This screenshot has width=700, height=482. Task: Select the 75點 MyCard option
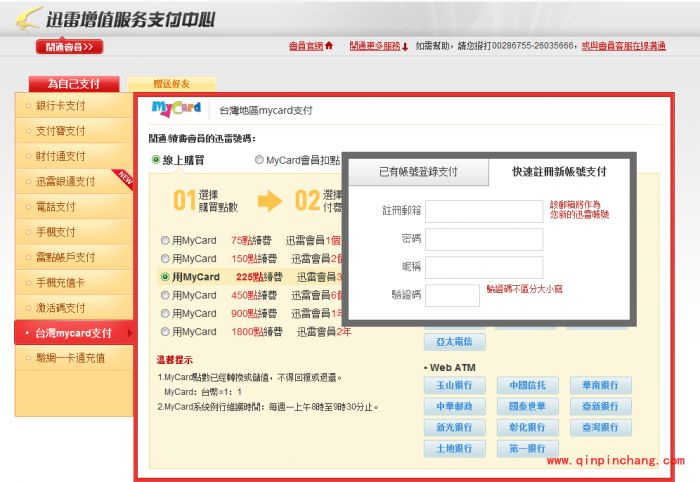coord(165,241)
